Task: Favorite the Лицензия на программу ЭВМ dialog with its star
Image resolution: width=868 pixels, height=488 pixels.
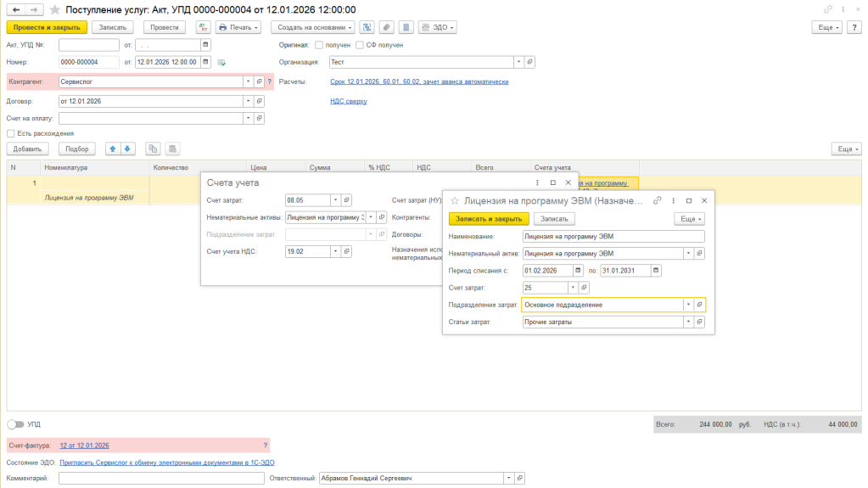Action: [x=455, y=200]
